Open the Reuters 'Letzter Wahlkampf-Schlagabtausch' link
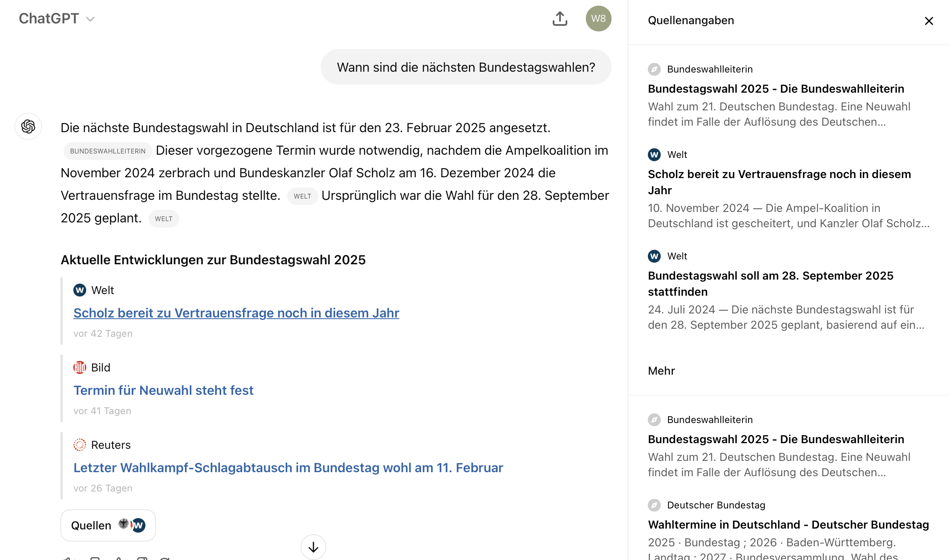950x560 pixels. [x=288, y=468]
